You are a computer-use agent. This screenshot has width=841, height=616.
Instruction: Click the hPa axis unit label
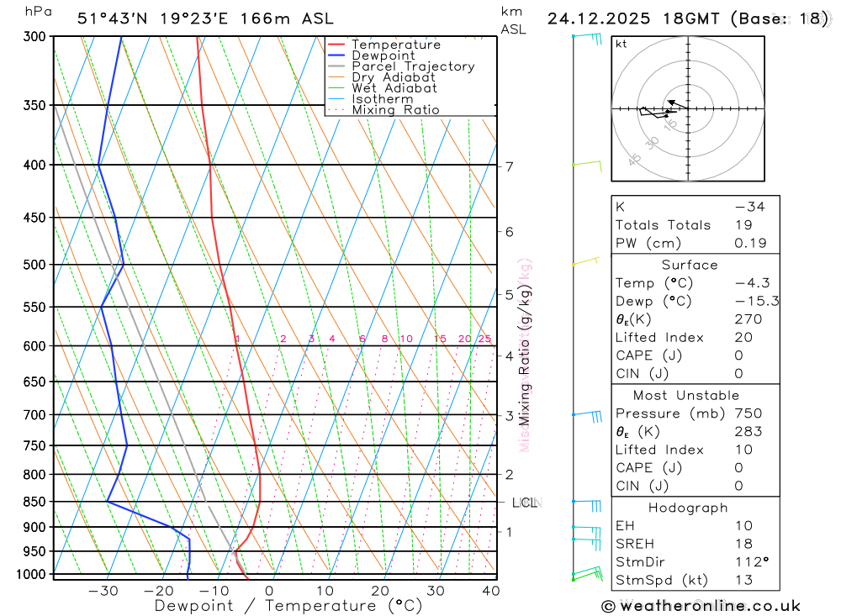click(38, 12)
